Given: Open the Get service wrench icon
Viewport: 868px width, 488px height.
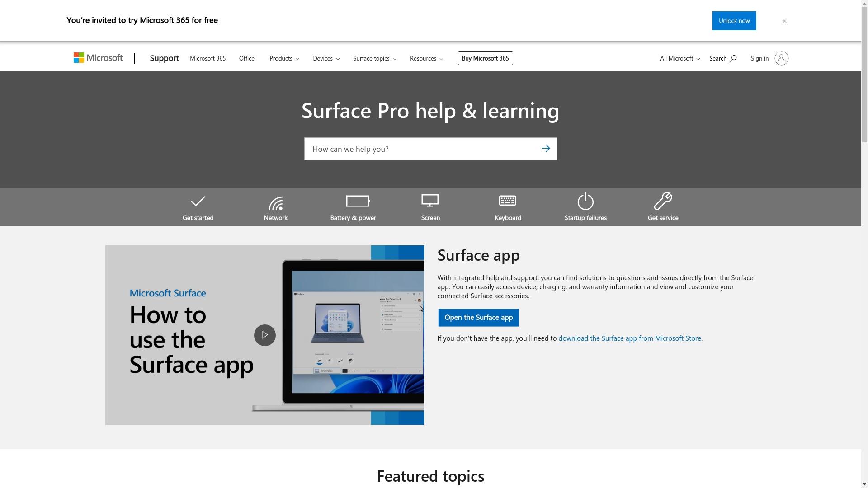Looking at the screenshot, I should pos(663,201).
